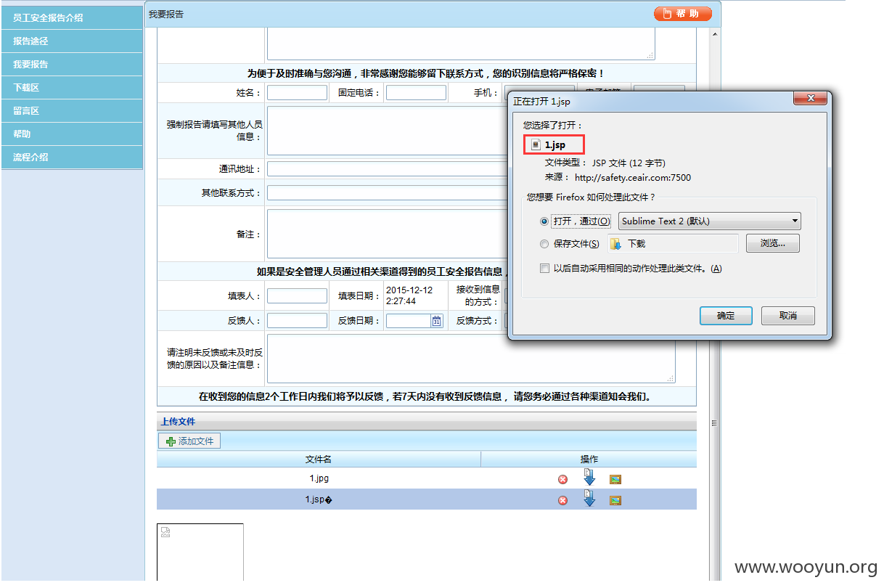This screenshot has height=588, width=884.
Task: Click the 上传文件 section header
Action: [427, 422]
